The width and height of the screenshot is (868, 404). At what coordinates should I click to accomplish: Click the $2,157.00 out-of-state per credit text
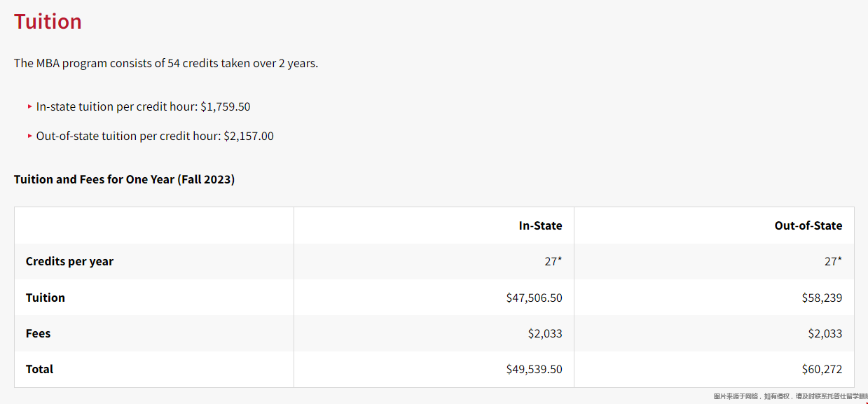pyautogui.click(x=249, y=136)
